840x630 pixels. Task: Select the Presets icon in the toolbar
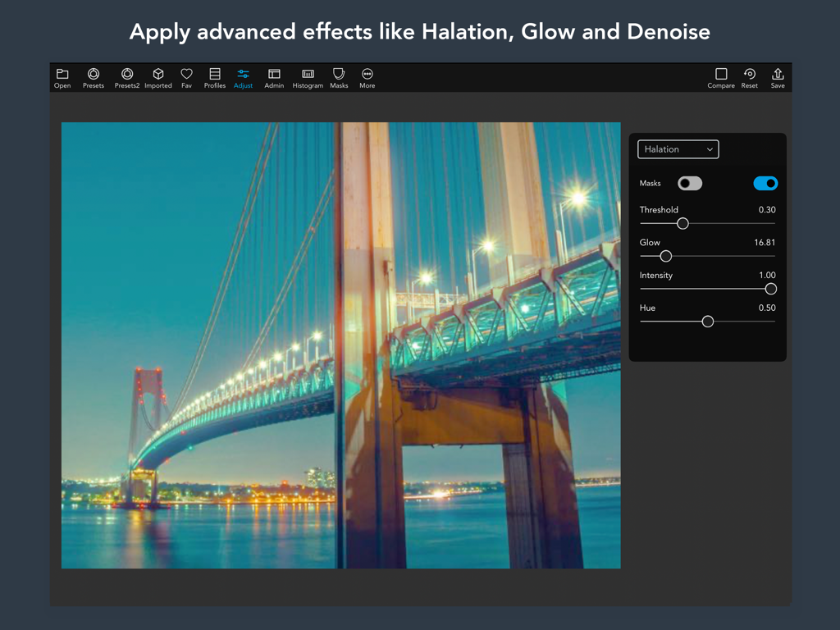93,78
